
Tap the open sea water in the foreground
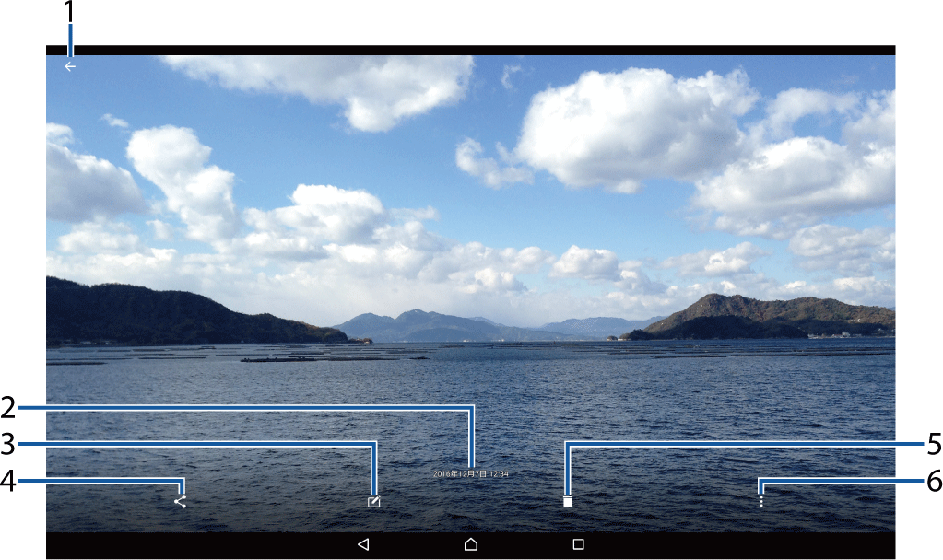tap(461, 405)
